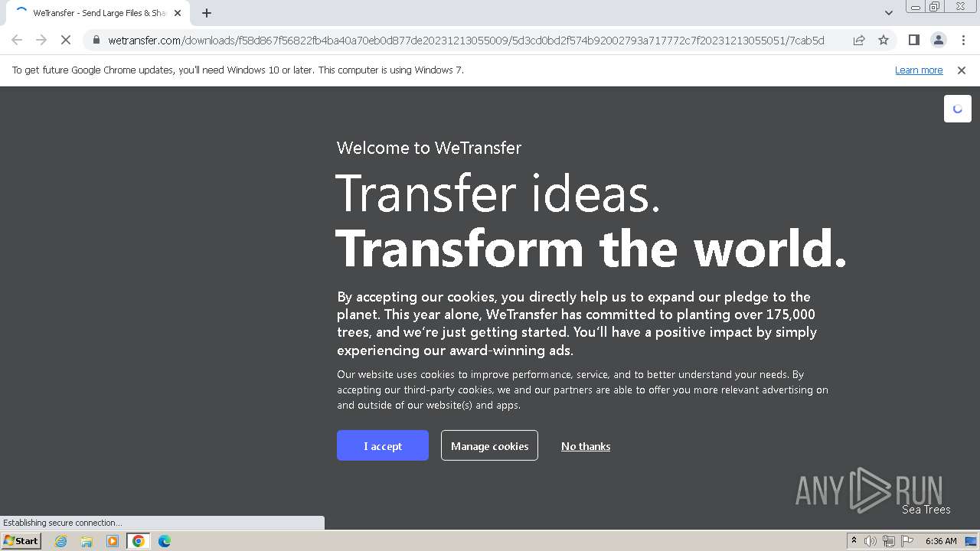Launch Microsoft Edge from taskbar
The width and height of the screenshot is (980, 551).
(x=164, y=541)
